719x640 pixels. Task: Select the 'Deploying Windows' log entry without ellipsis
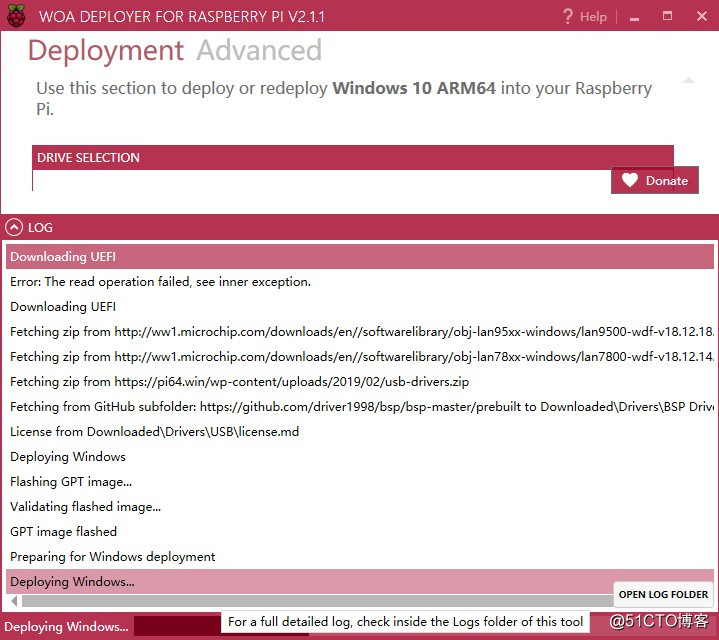pyautogui.click(x=360, y=457)
